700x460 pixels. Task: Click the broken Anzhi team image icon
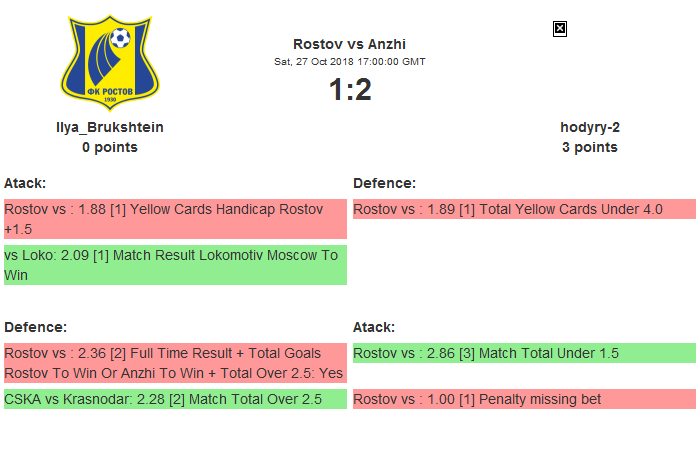[560, 29]
